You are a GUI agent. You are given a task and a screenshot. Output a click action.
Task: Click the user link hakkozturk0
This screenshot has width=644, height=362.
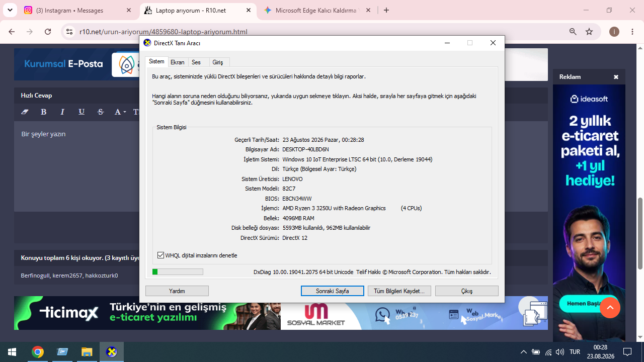(x=101, y=276)
